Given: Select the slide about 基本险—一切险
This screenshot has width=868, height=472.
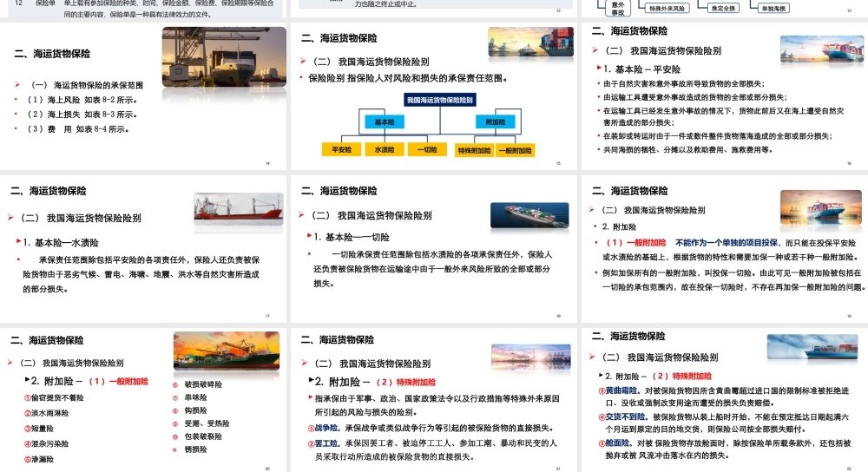Looking at the screenshot, I should click(434, 249).
